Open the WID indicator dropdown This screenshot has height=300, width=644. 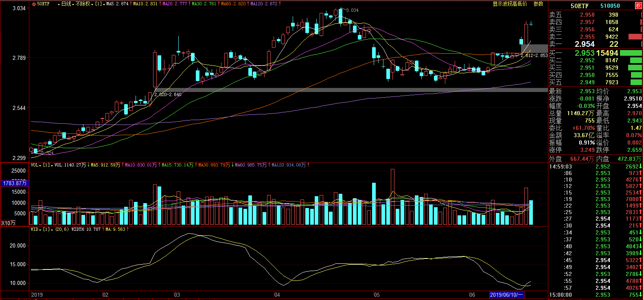[36, 230]
